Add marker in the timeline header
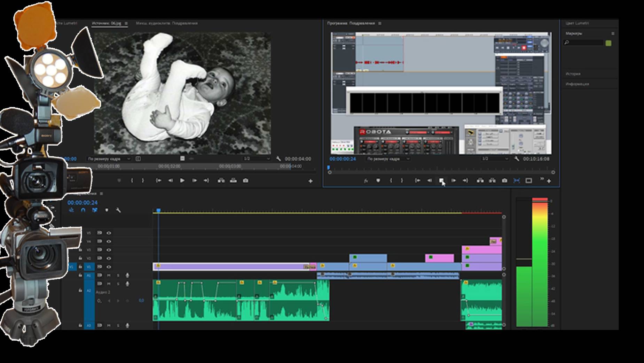 [107, 210]
